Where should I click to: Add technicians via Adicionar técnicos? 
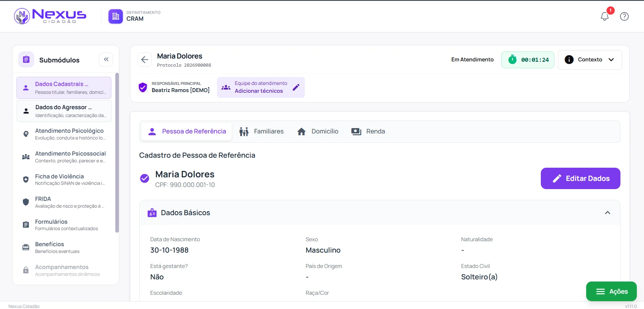tap(259, 91)
